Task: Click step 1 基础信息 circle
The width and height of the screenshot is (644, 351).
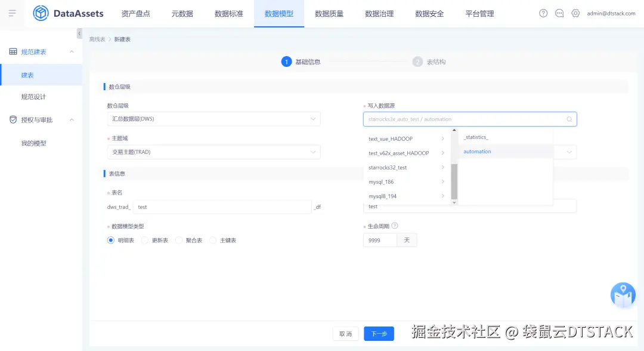Action: pyautogui.click(x=286, y=61)
